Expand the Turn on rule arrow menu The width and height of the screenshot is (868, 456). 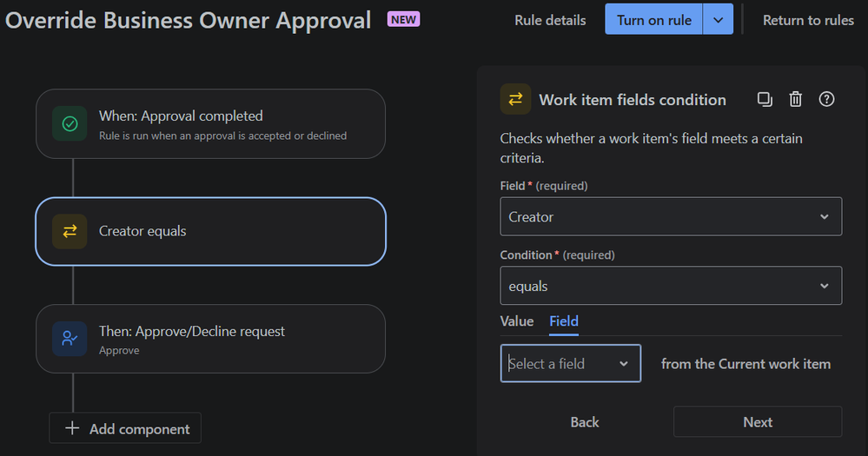(718, 20)
